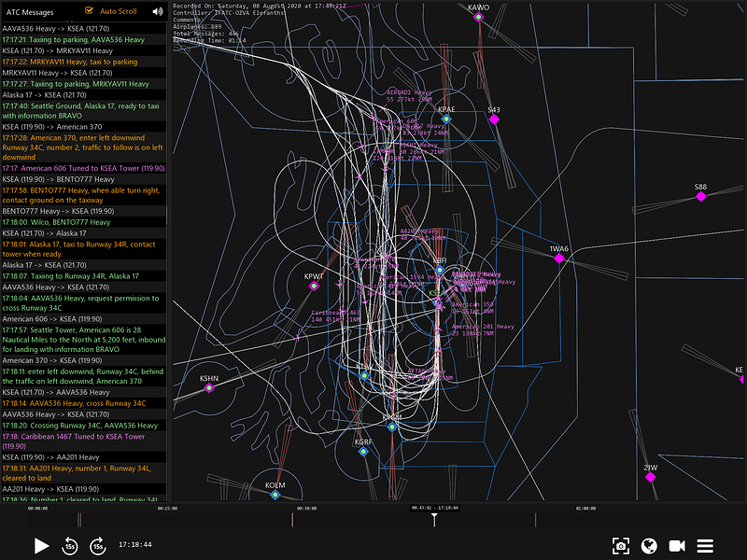The height and width of the screenshot is (560, 747).
Task: Take a screenshot with the camera capture icon
Action: [x=620, y=546]
